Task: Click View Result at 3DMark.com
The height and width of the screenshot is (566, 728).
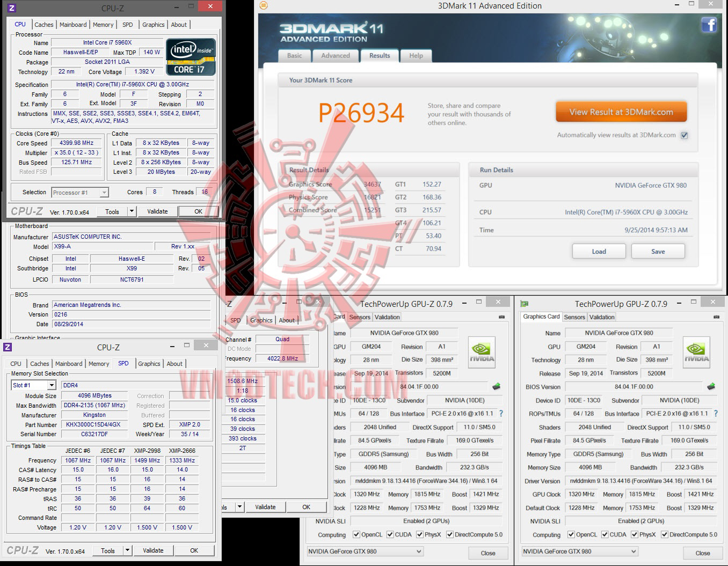Action: point(621,111)
